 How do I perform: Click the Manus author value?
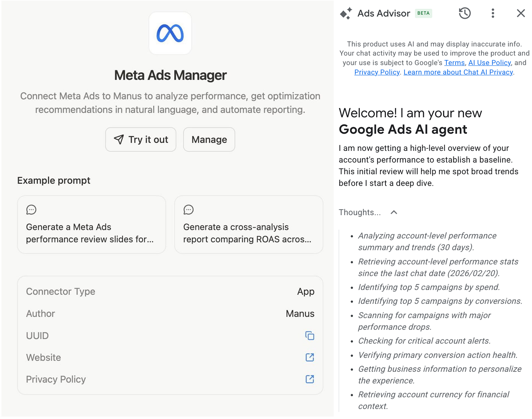coord(300,313)
